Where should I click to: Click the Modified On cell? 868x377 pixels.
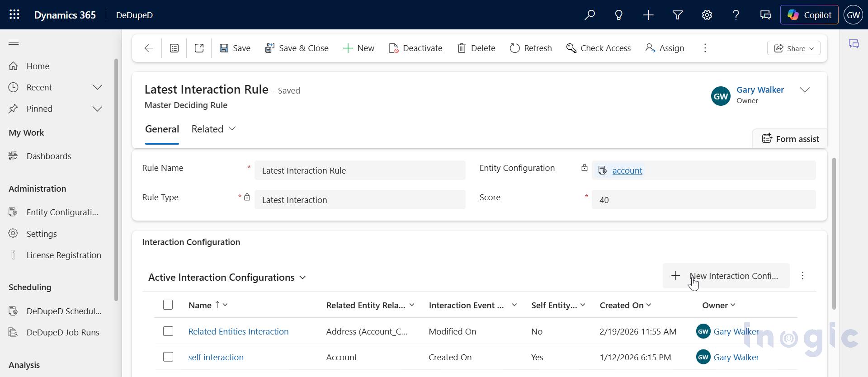pyautogui.click(x=452, y=331)
